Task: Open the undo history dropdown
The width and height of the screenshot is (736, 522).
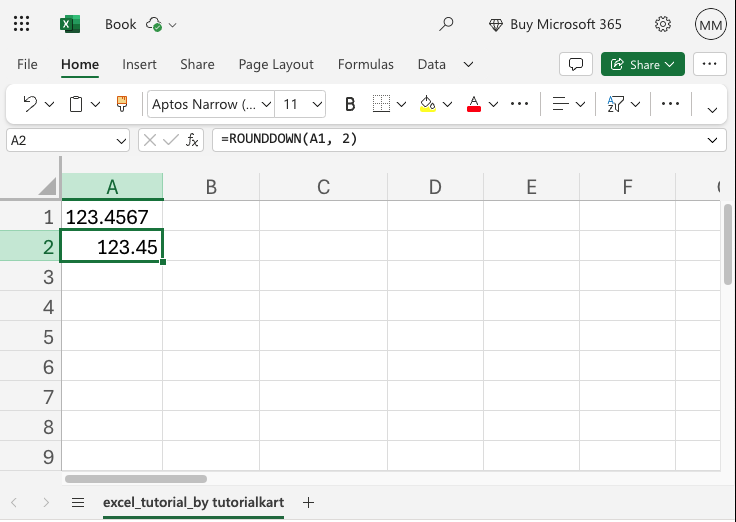Action: click(x=49, y=104)
